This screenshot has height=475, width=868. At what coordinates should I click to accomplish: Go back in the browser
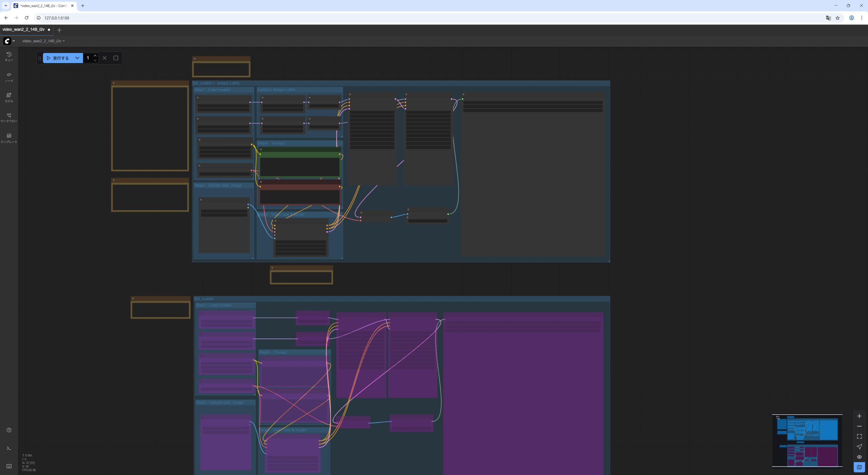tap(6, 18)
